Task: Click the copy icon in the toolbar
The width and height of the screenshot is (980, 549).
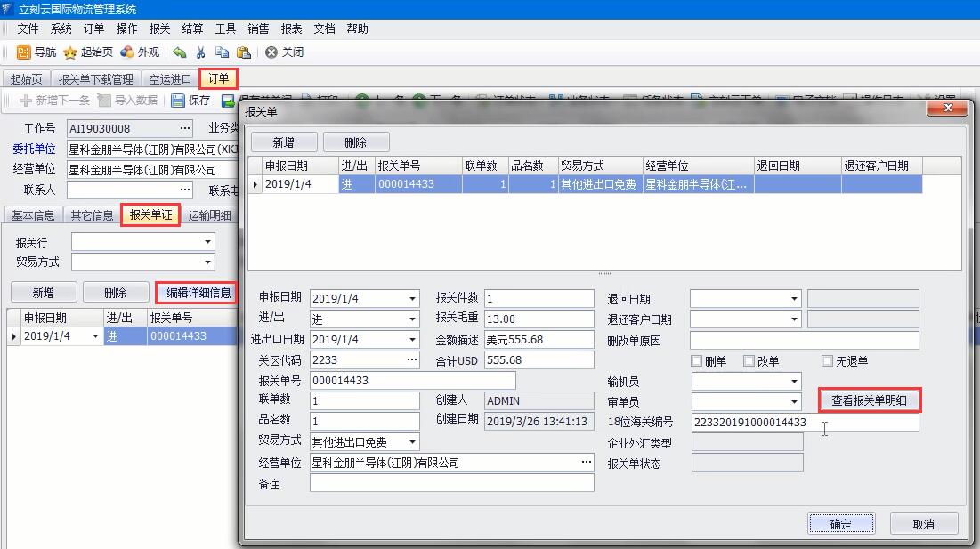Action: (x=222, y=52)
